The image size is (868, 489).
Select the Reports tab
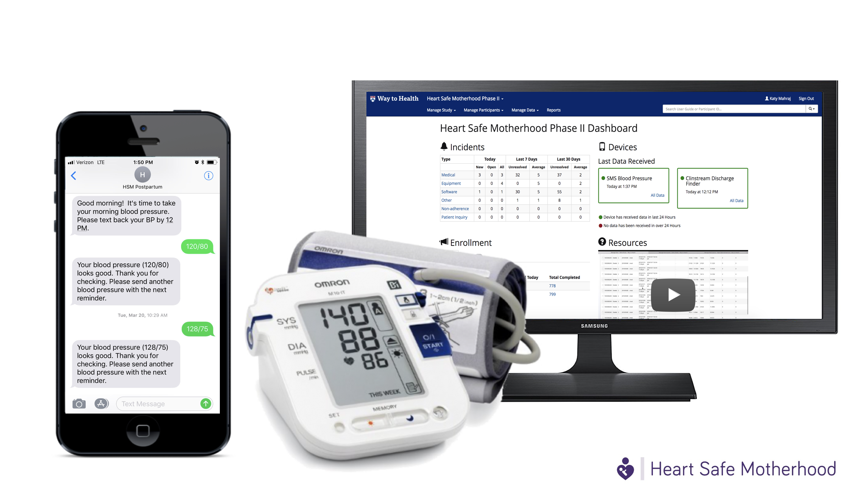pos(553,110)
